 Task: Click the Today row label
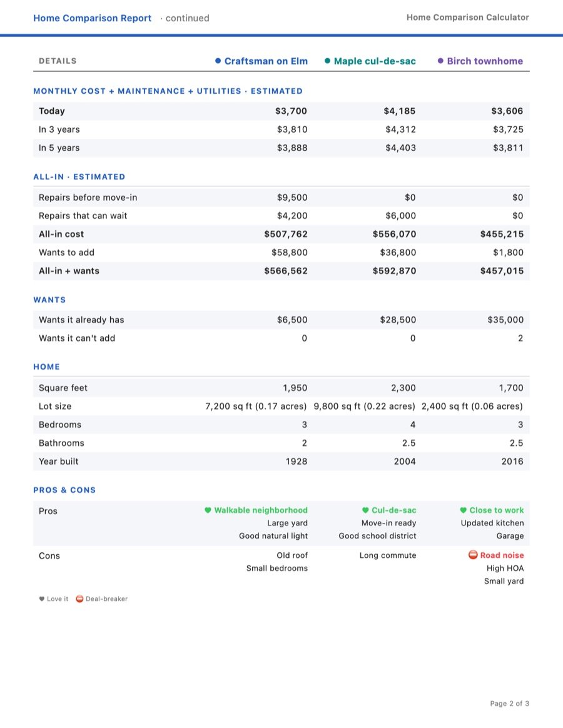coord(51,111)
